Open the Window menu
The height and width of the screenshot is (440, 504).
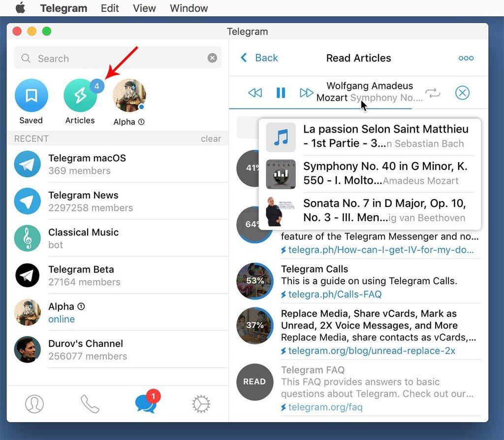click(189, 8)
